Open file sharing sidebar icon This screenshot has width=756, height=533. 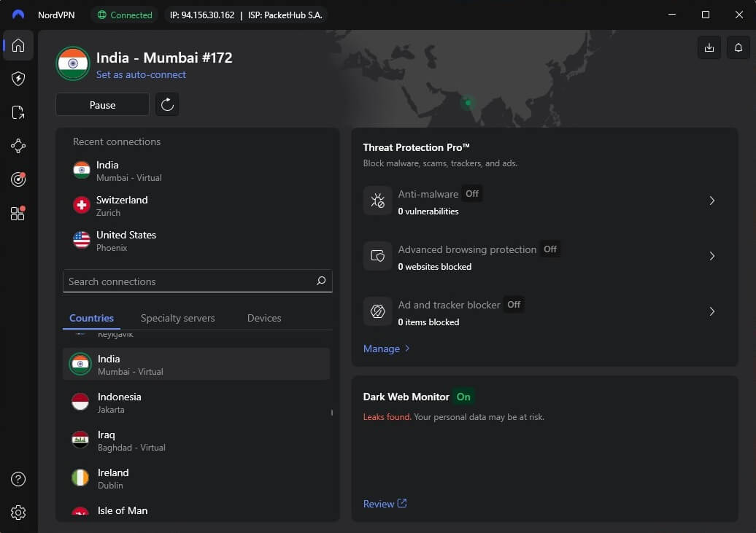point(18,112)
